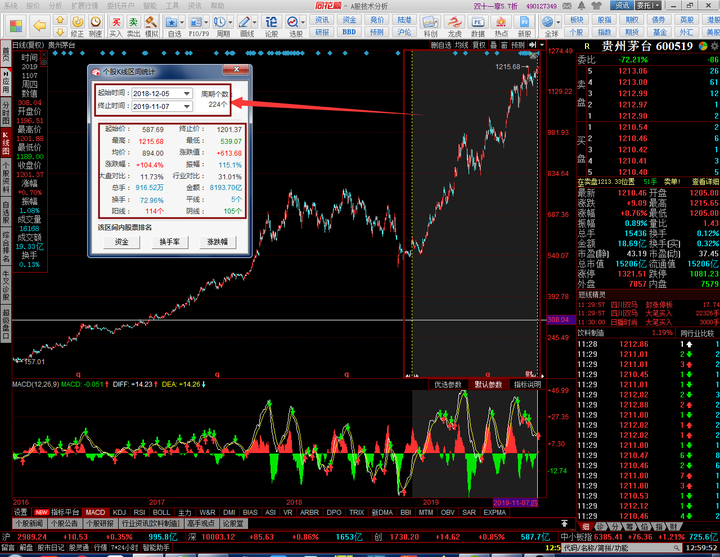Viewport: 720px width, 557px height.
Task: Click the red 买入 buy icon
Action: click(x=116, y=22)
